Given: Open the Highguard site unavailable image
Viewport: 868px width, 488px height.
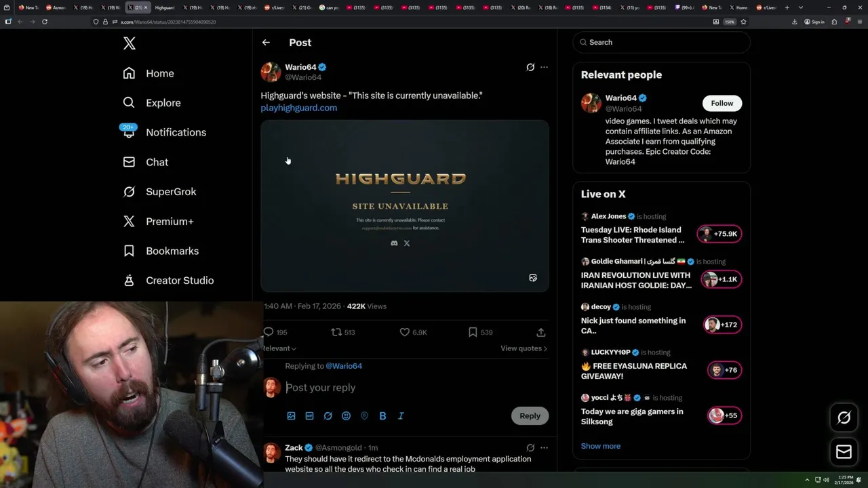Looking at the screenshot, I should point(405,206).
